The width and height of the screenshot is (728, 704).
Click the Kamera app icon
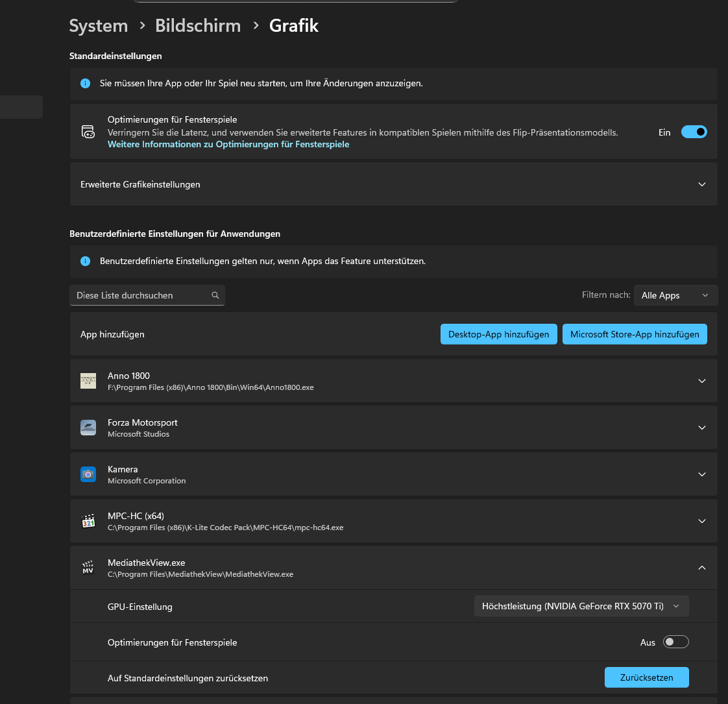tap(88, 474)
